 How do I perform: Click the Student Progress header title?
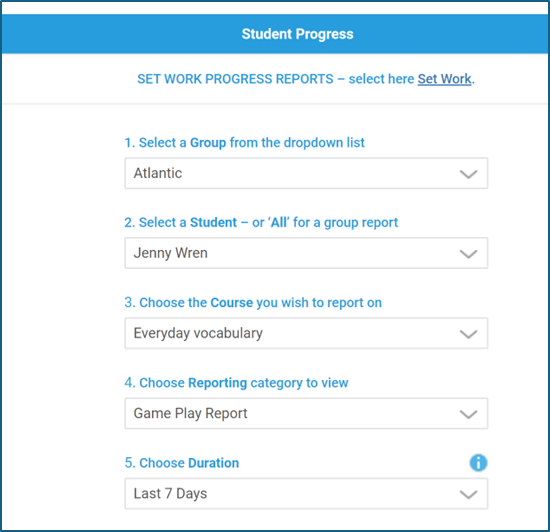[297, 34]
